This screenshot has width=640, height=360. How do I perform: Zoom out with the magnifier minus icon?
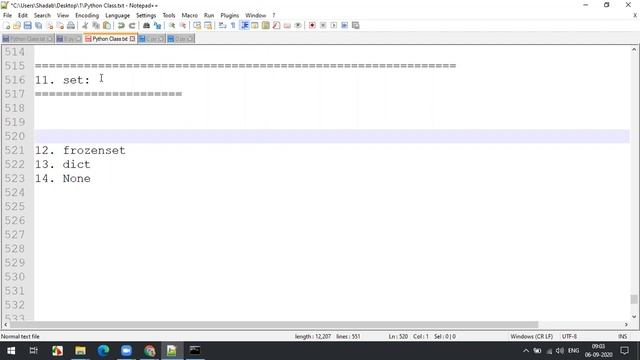pos(183,25)
